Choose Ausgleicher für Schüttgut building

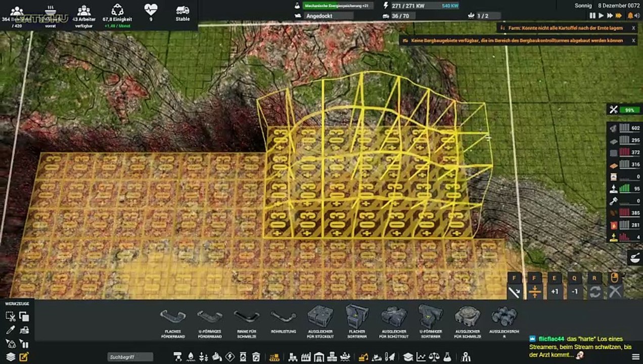[394, 322]
